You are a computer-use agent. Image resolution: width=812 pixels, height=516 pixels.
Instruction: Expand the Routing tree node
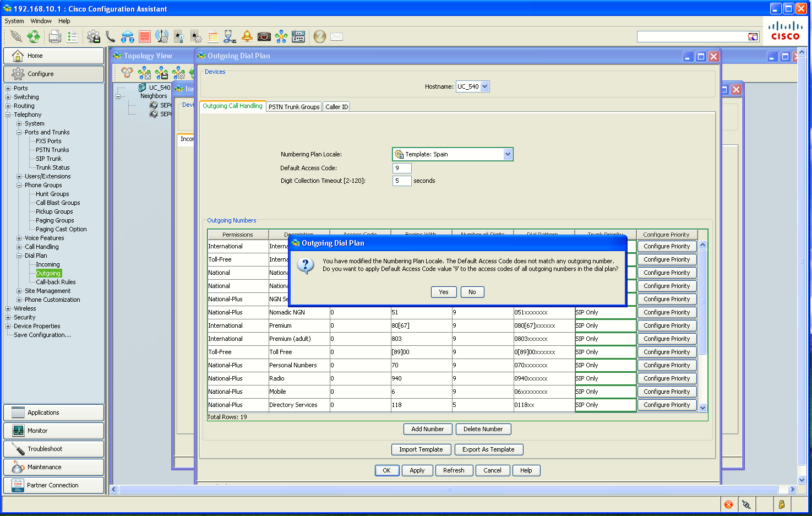point(8,106)
